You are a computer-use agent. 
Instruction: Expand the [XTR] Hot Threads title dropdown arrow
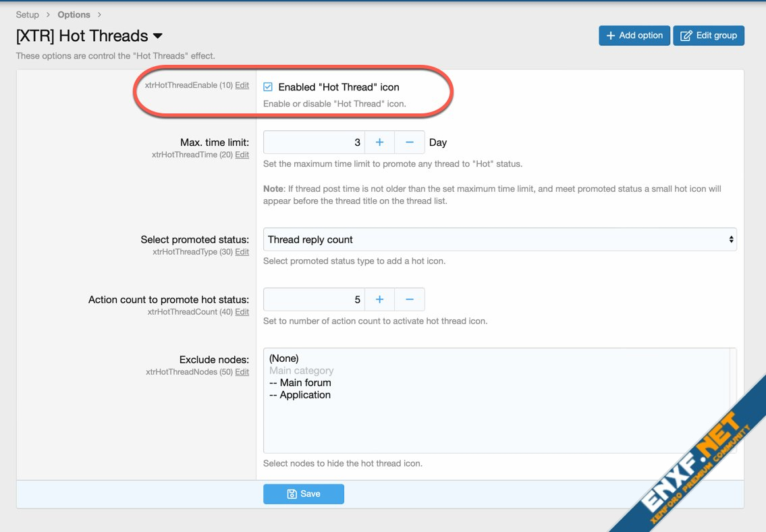pos(158,36)
